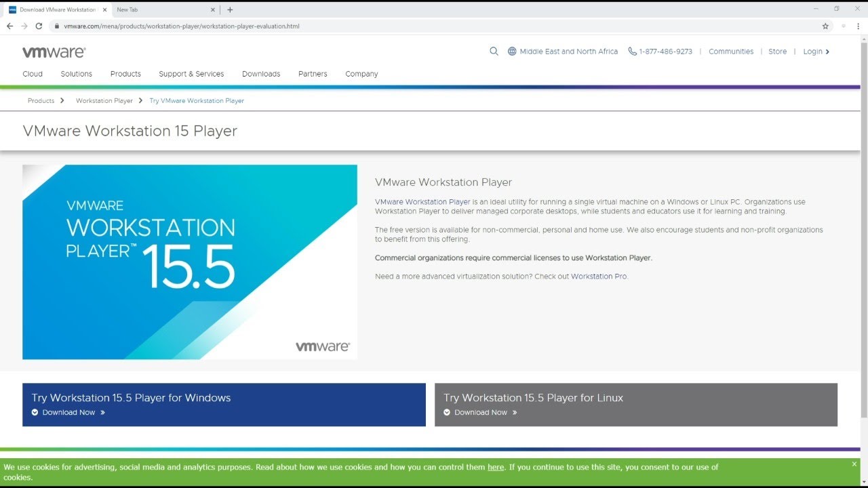Viewport: 868px width, 488px height.
Task: Click the phone icon next to number
Action: click(x=632, y=52)
